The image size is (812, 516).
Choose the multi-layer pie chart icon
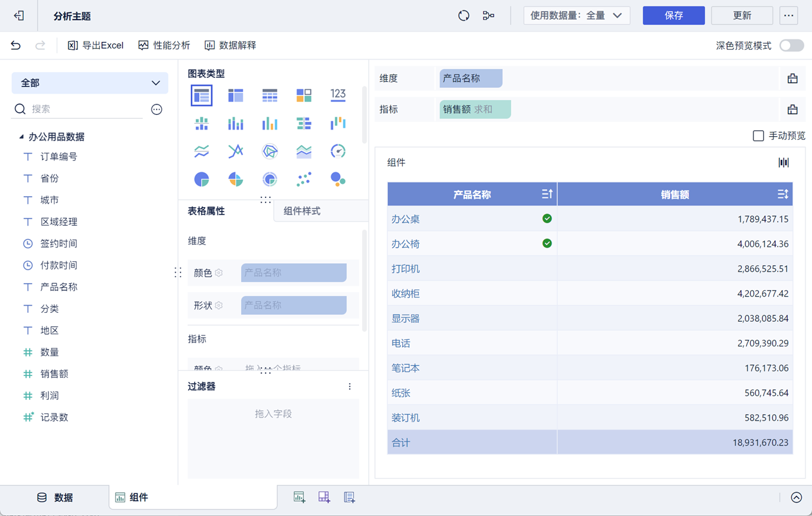click(270, 179)
